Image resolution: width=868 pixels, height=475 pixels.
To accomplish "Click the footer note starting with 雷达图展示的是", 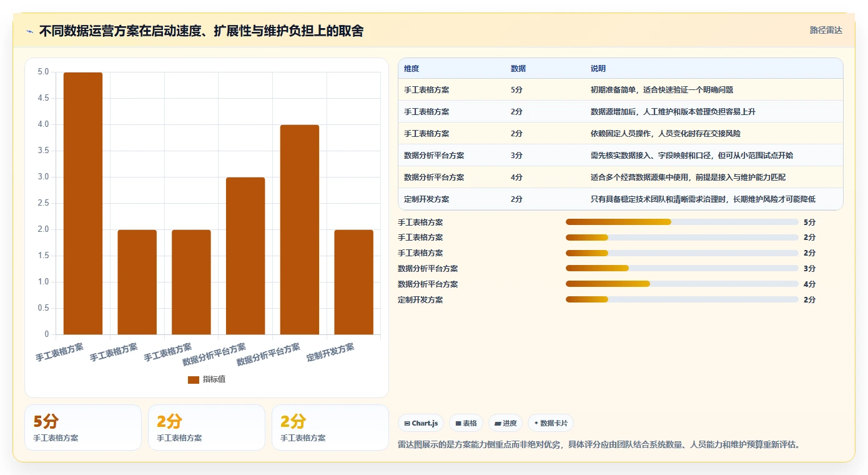I will [x=599, y=445].
